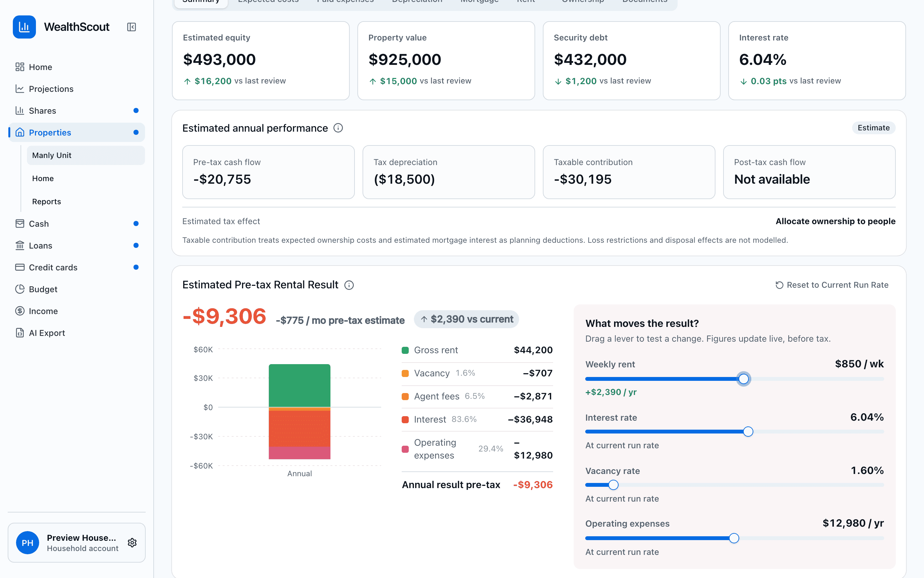Open AI Export via its file icon
The image size is (924, 578).
coord(20,333)
